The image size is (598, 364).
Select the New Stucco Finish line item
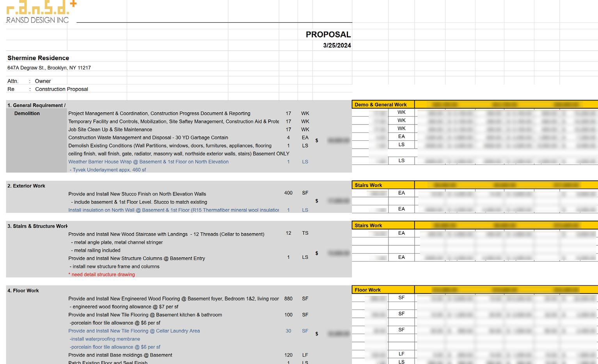click(137, 194)
